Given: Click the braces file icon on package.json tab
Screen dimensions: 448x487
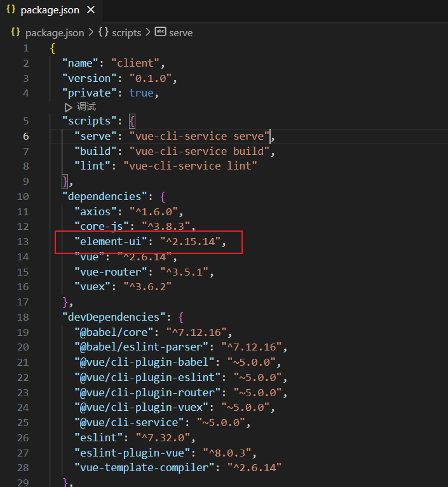Looking at the screenshot, I should pyautogui.click(x=11, y=10).
